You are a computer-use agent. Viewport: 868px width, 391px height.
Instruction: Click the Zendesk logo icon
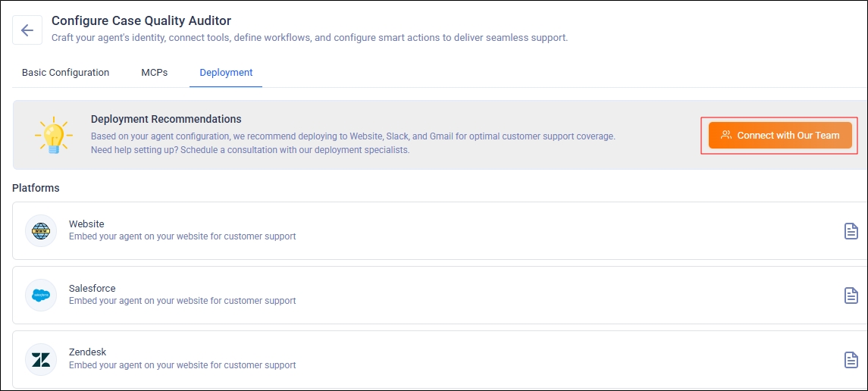click(41, 359)
